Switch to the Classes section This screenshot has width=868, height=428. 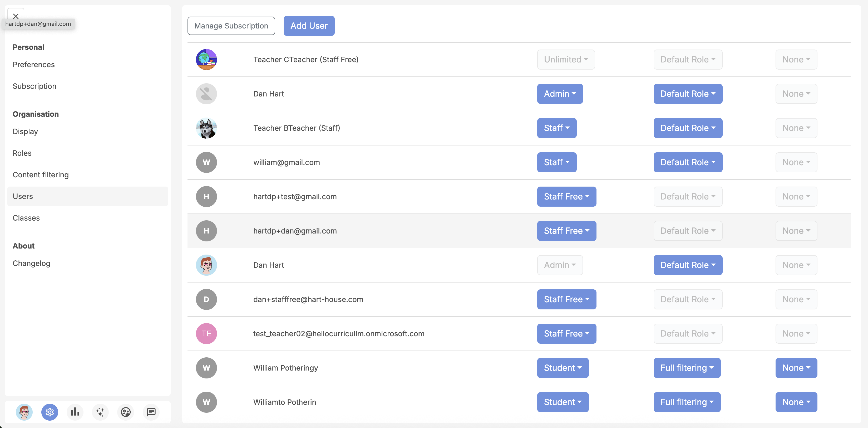coord(26,218)
